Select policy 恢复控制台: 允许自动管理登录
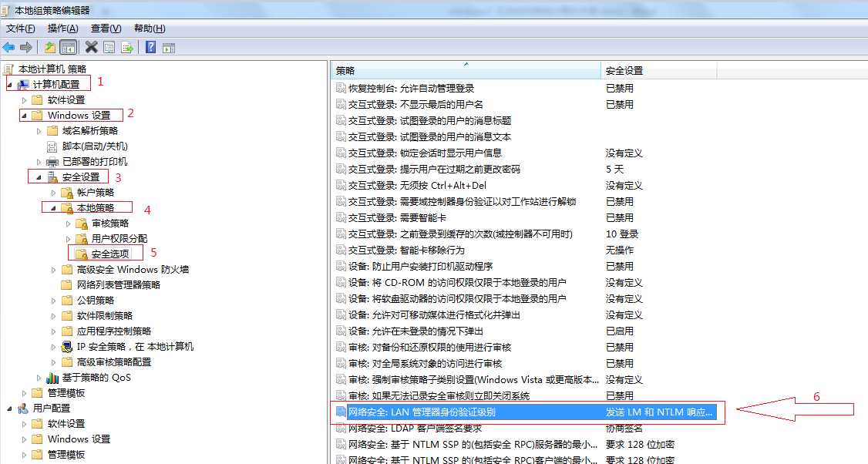Image resolution: width=868 pixels, height=464 pixels. pos(410,88)
